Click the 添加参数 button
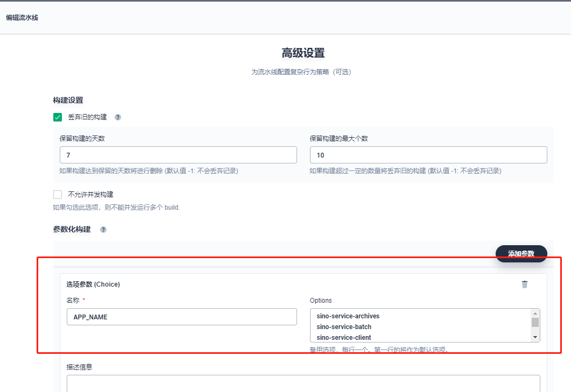The height and width of the screenshot is (392, 571). (x=521, y=254)
